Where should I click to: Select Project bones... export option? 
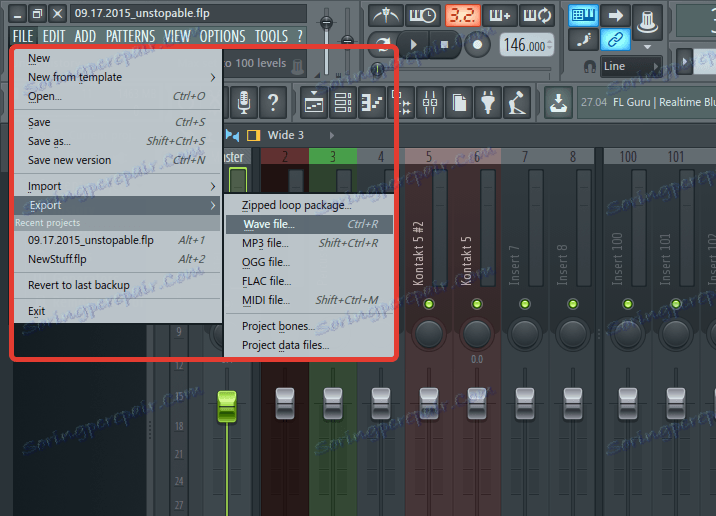[x=310, y=326]
